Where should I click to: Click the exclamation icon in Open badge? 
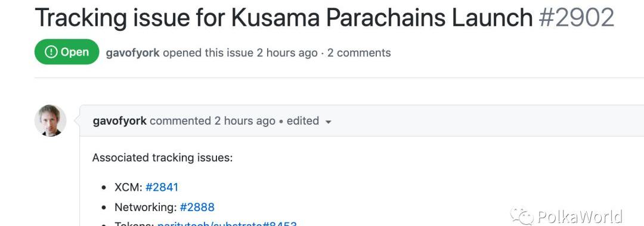click(x=51, y=52)
